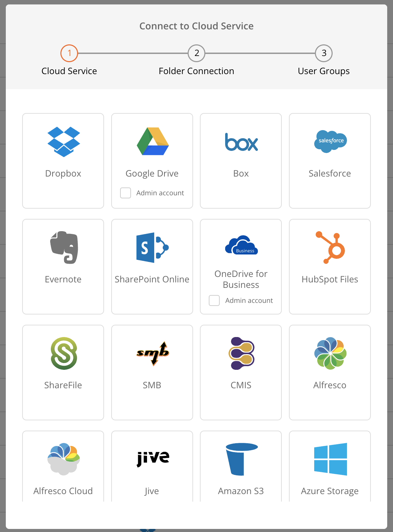Open the Folder Connection step label
This screenshot has height=532, width=393.
coord(196,71)
